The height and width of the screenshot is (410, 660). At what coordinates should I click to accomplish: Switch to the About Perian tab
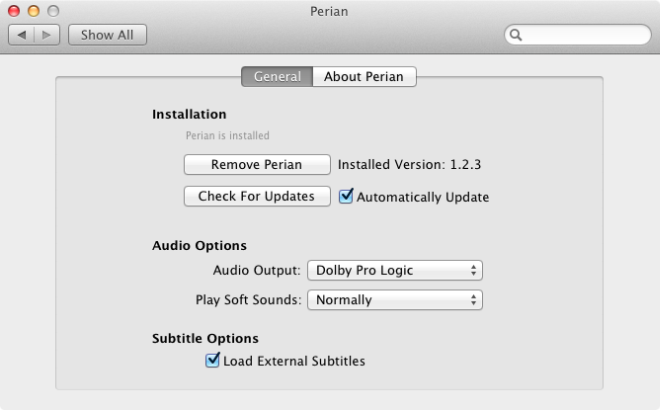(x=364, y=77)
